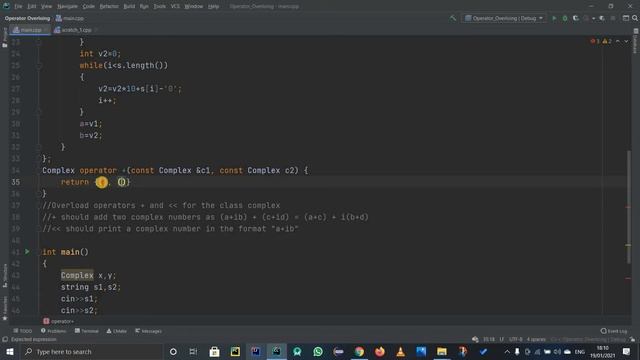Open VLC media player from taskbar
This screenshot has height=360, width=640.
tap(400, 351)
